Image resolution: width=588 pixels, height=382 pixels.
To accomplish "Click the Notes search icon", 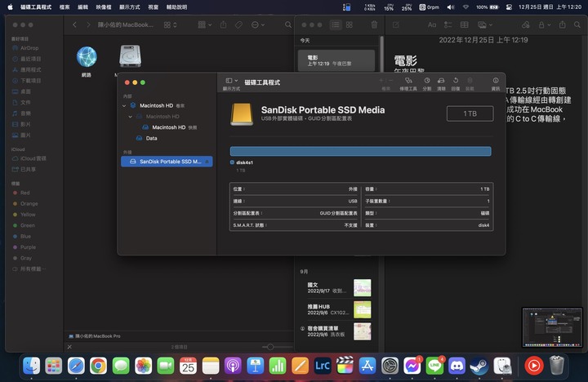I will [577, 24].
